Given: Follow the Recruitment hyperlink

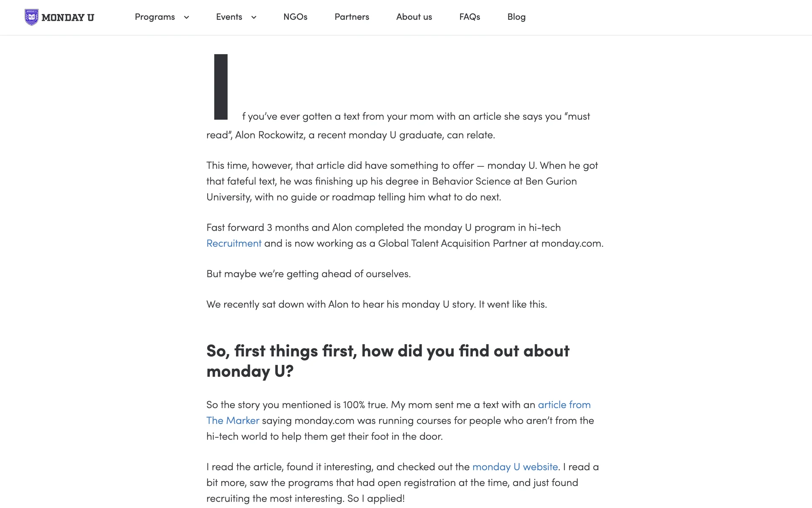Looking at the screenshot, I should click(x=234, y=243).
